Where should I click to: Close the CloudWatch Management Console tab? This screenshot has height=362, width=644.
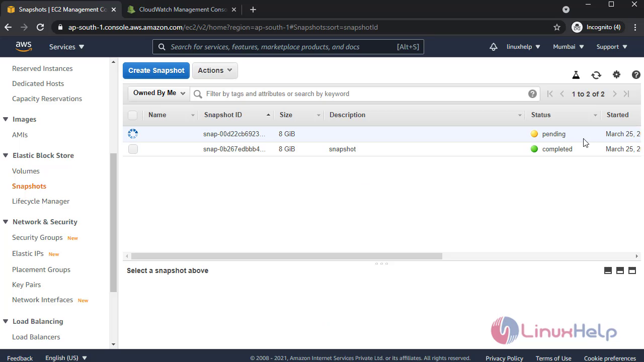click(x=233, y=10)
